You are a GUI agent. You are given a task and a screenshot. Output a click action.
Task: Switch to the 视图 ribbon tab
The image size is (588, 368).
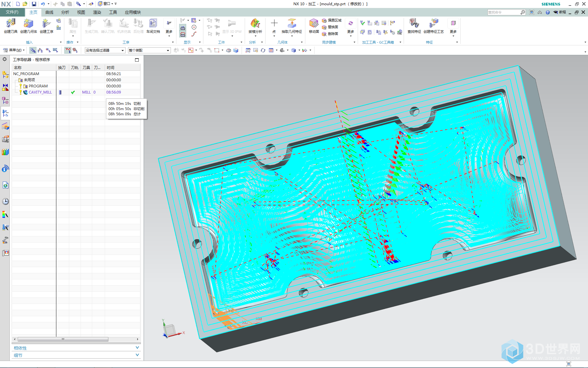coord(81,12)
